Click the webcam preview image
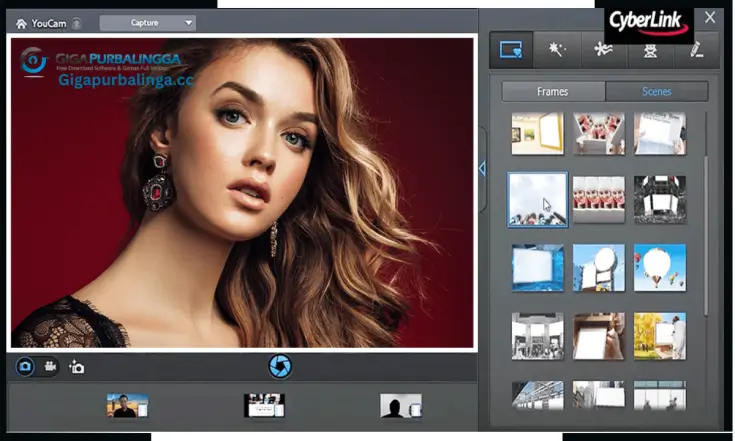 coord(242,193)
